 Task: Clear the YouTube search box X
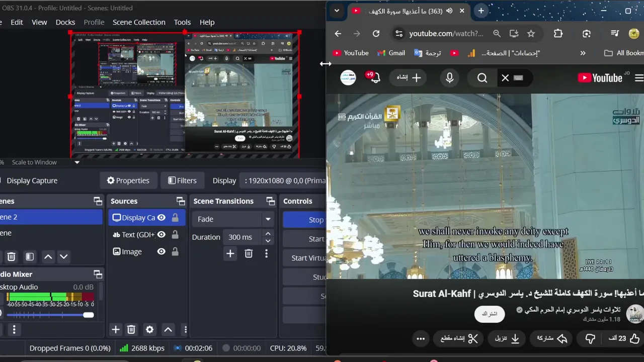(x=505, y=78)
